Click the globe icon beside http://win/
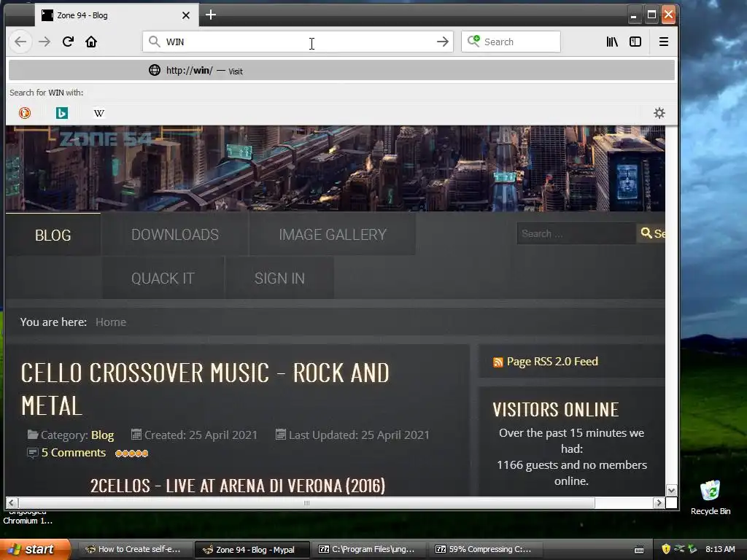 (155, 70)
